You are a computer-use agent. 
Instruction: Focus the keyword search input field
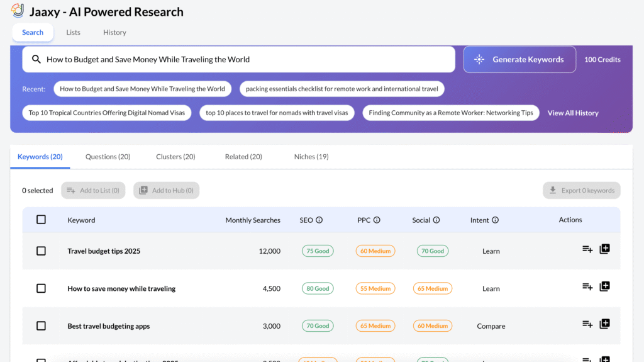click(x=238, y=59)
